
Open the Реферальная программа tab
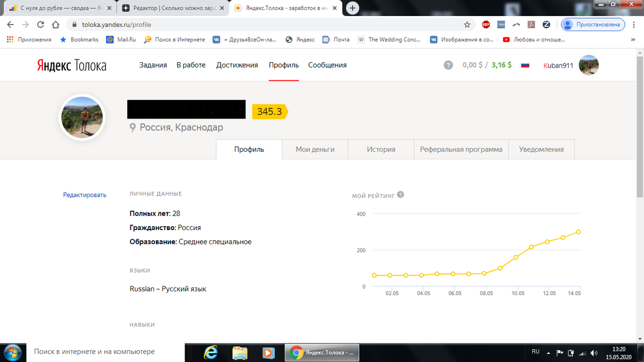click(461, 150)
